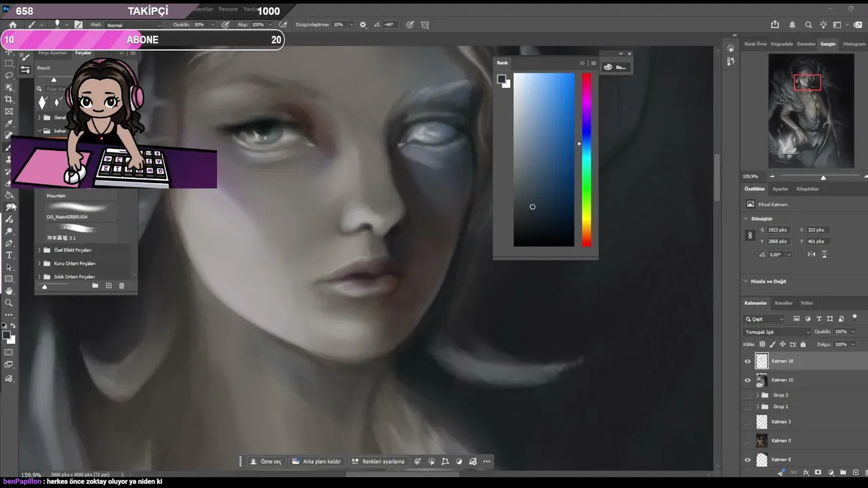The width and height of the screenshot is (868, 488).
Task: Switch to the Yollar tab
Action: pos(806,303)
